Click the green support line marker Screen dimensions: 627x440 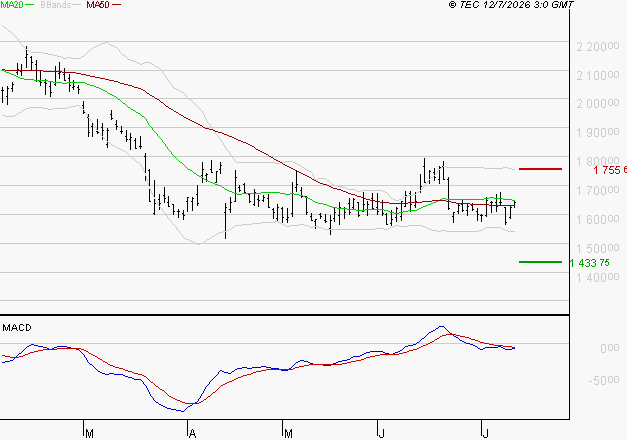[x=540, y=262]
